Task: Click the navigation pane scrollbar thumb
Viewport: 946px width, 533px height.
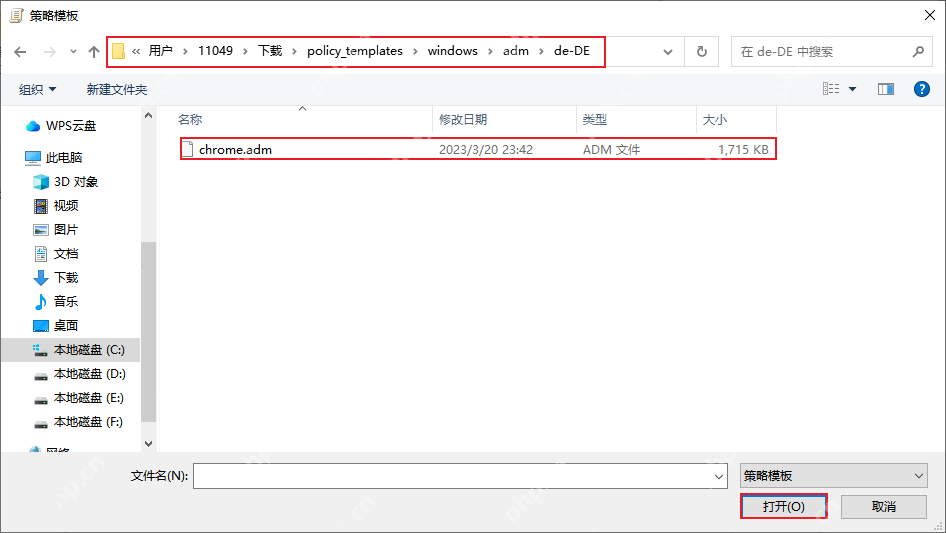Action: pos(148,332)
